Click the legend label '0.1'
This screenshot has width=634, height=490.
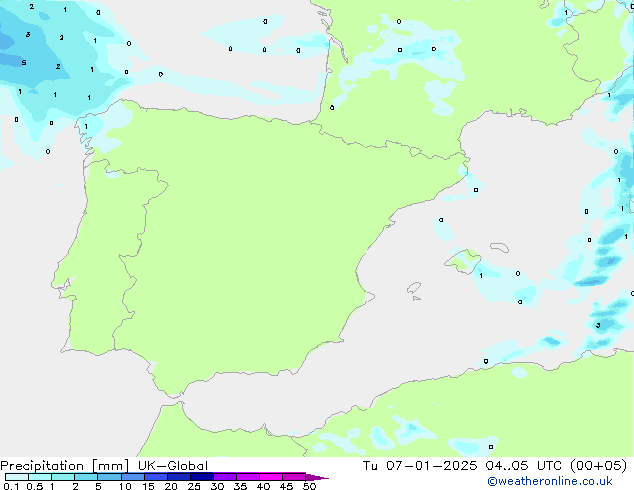tap(11, 486)
